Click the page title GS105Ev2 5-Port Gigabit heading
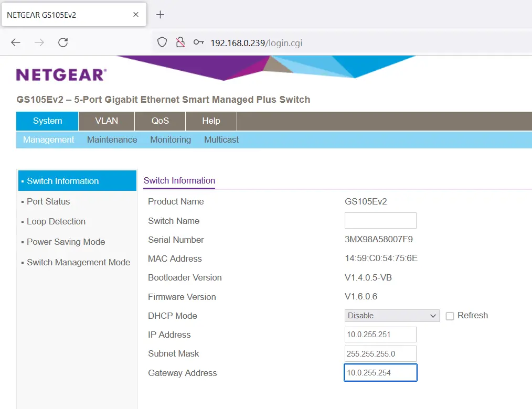532x409 pixels. (x=163, y=100)
